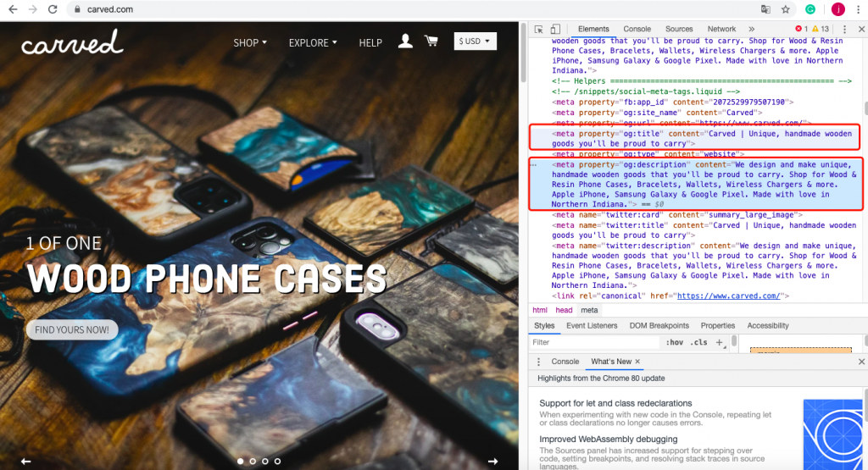Open the $ USD currency selector
Image resolution: width=868 pixels, height=470 pixels.
[475, 41]
